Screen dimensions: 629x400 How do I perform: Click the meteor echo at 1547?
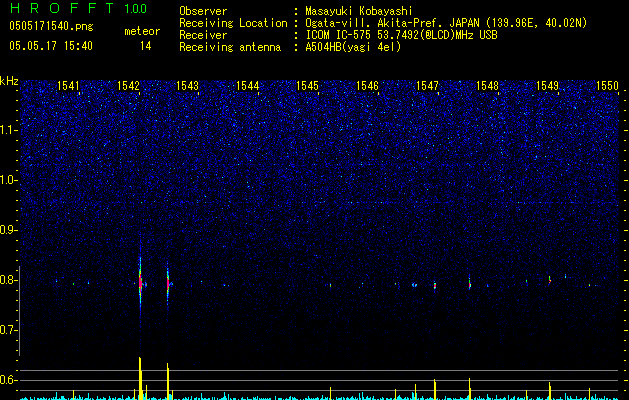click(x=435, y=286)
